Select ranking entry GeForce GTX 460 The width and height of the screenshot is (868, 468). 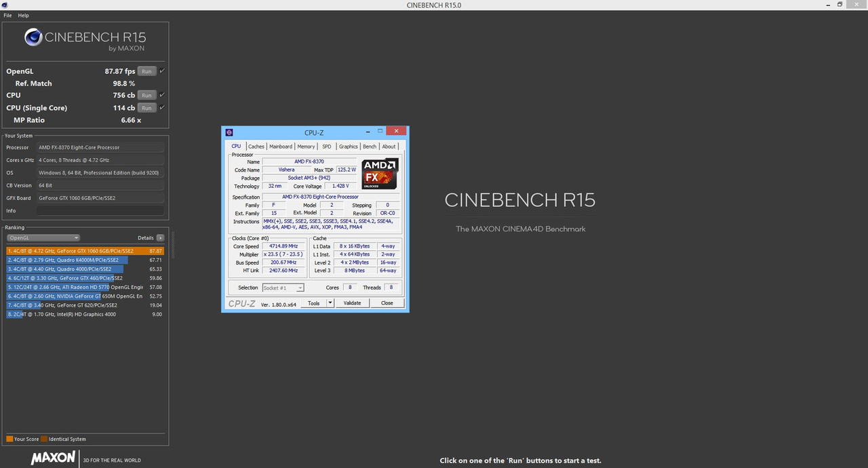(85, 278)
